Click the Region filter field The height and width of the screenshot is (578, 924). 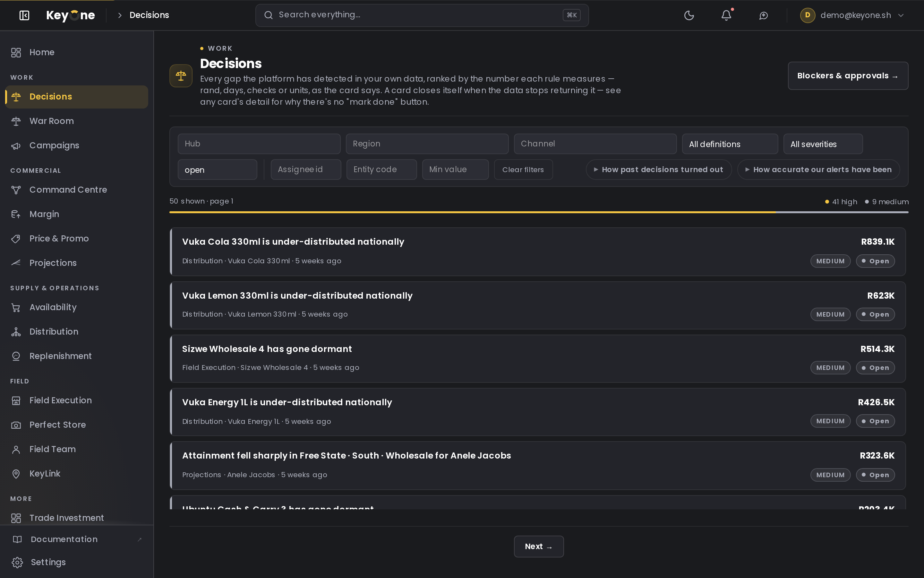click(427, 144)
